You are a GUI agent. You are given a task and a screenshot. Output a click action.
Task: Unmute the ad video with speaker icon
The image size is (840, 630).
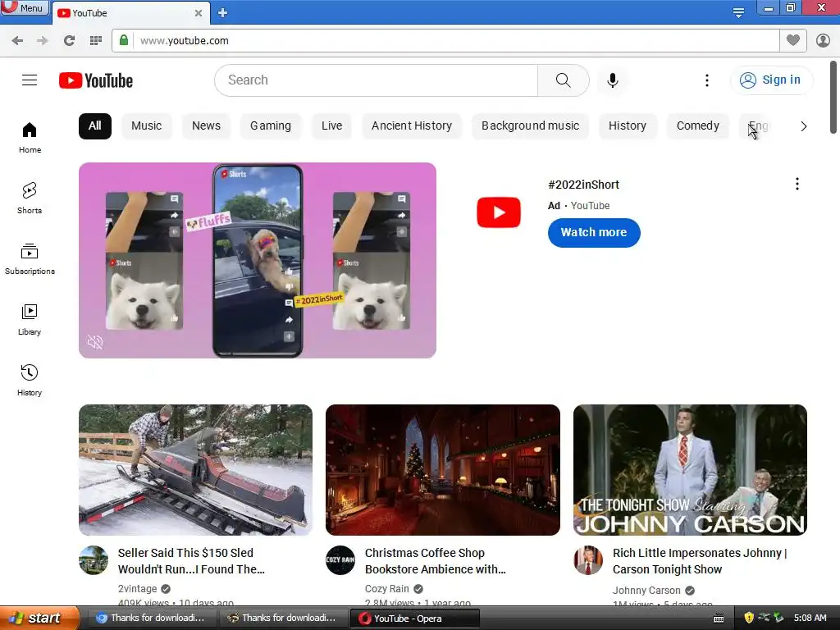tap(95, 342)
